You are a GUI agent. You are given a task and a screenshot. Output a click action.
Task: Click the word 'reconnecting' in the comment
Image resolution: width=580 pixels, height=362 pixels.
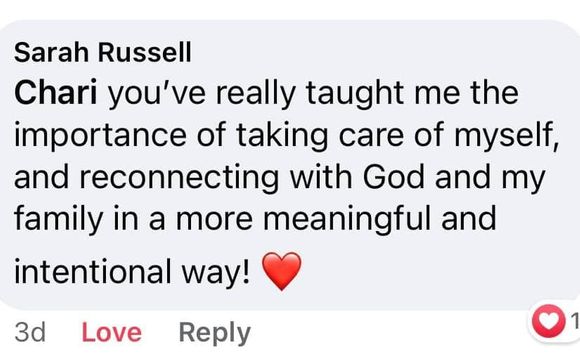[x=179, y=178]
